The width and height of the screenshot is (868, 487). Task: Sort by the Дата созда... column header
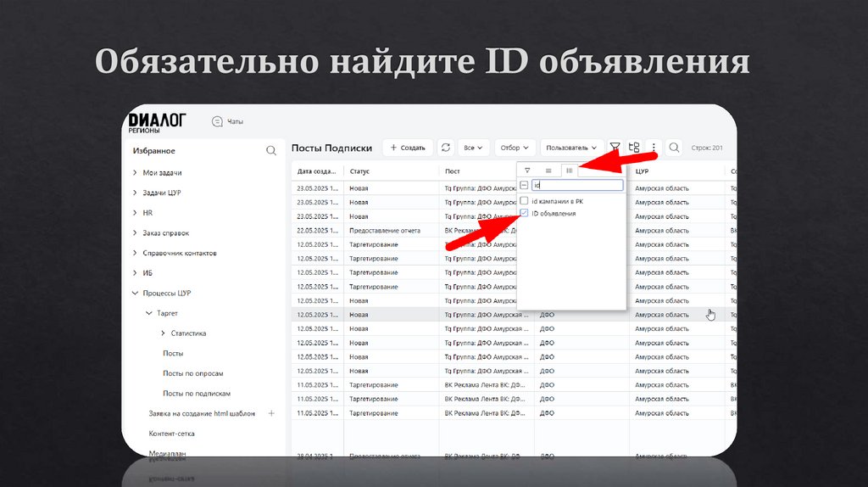click(x=317, y=171)
